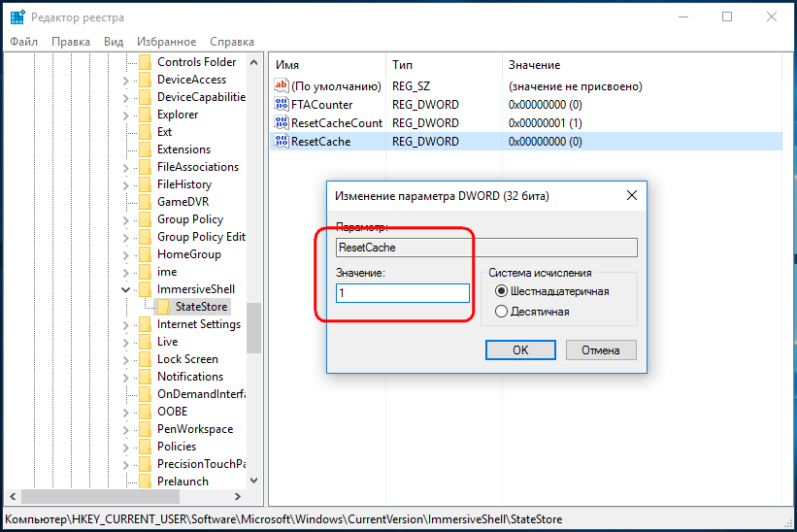Viewport: 797px width, 532px height.
Task: Expand the Group Policy key arrow
Action: (x=125, y=220)
